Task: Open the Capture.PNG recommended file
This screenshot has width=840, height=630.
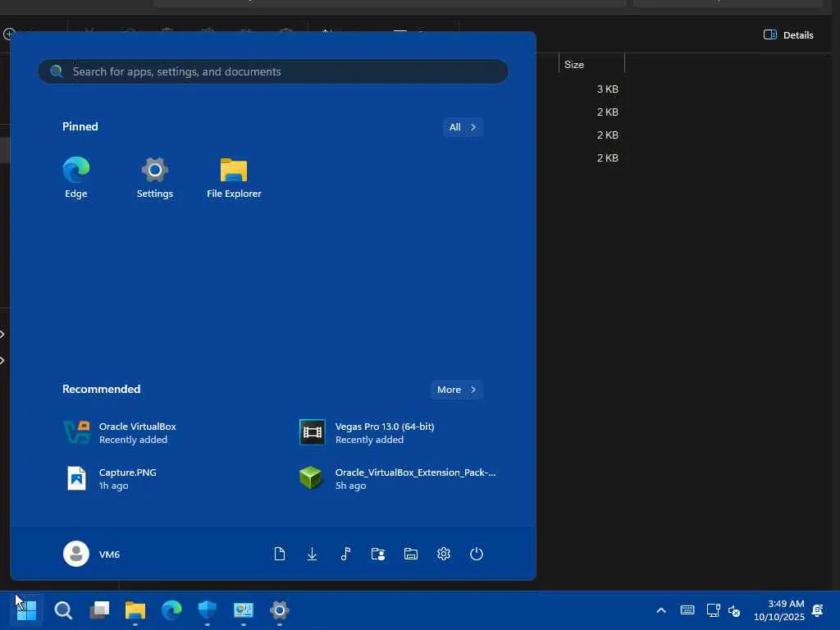Action: point(111,478)
